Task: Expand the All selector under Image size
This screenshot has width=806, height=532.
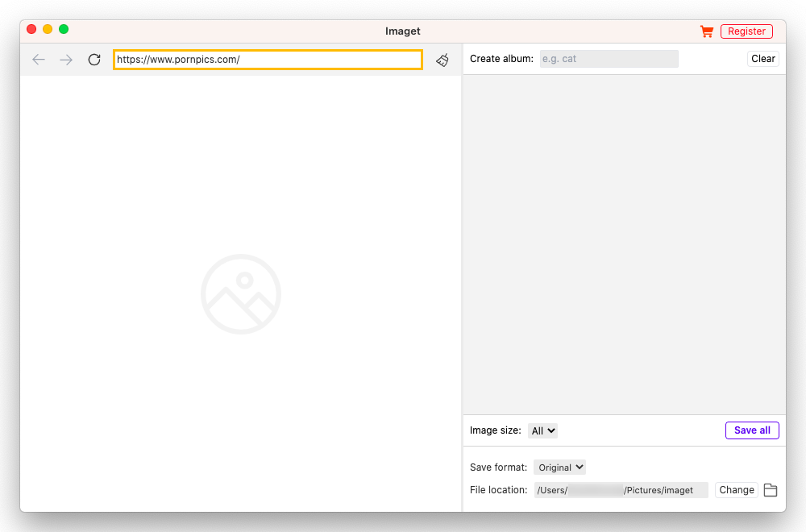Action: (542, 430)
